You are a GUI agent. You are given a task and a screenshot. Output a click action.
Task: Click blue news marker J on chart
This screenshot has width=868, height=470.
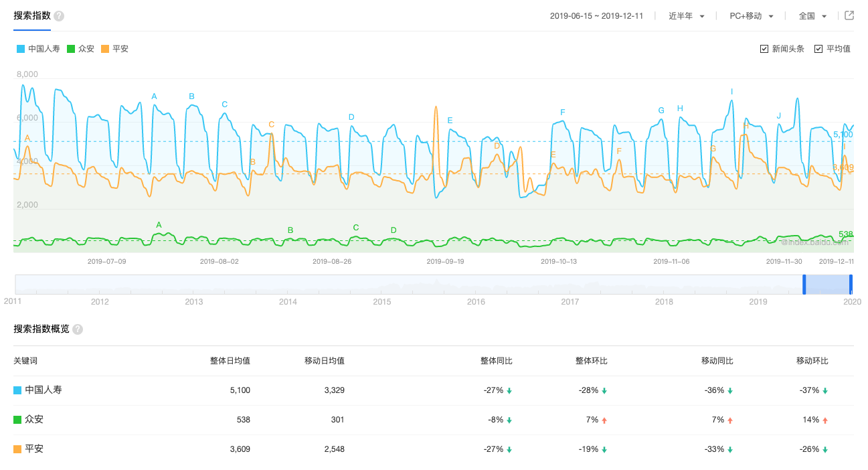[x=778, y=116]
